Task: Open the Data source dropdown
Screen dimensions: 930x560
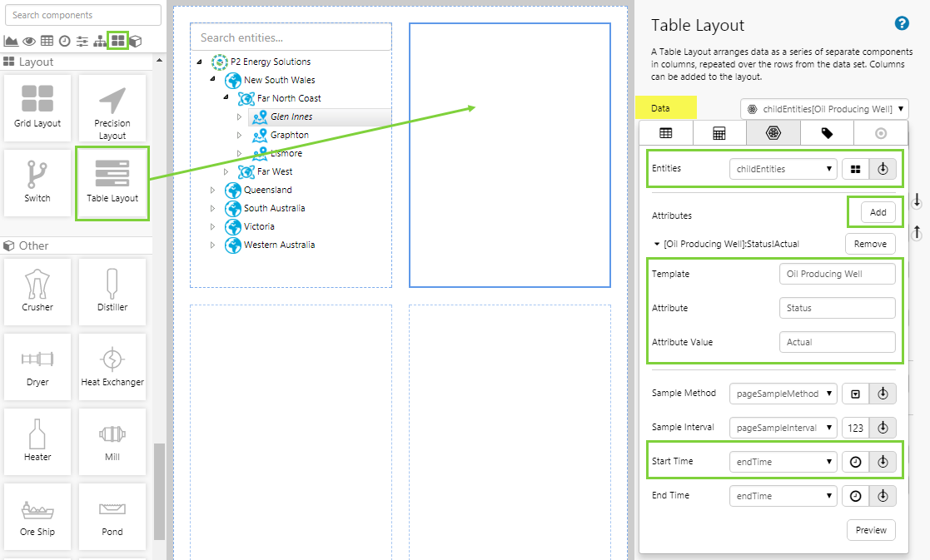Action: point(824,109)
